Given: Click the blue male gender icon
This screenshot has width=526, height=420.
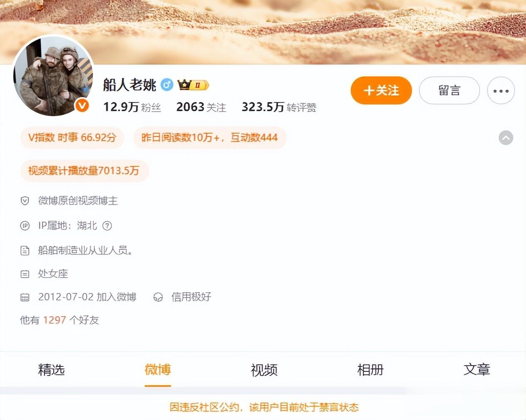Looking at the screenshot, I should pyautogui.click(x=167, y=85).
